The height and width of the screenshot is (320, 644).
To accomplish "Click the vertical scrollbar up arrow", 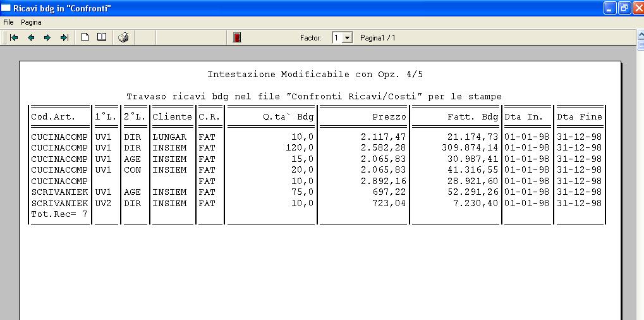I will pos(640,35).
